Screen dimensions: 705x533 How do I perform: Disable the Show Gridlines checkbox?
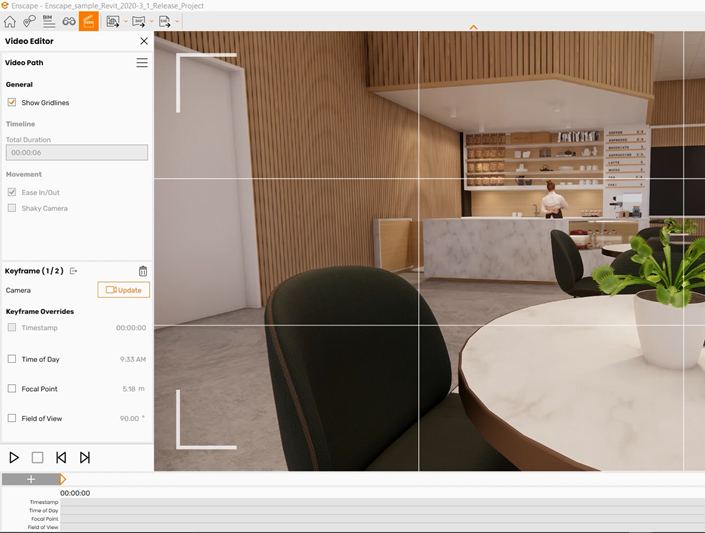12,103
